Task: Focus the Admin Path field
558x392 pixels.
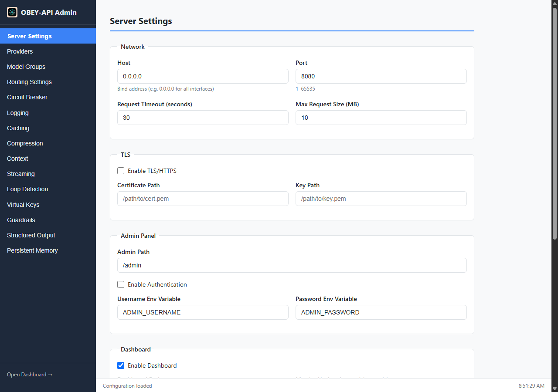Action: point(292,265)
